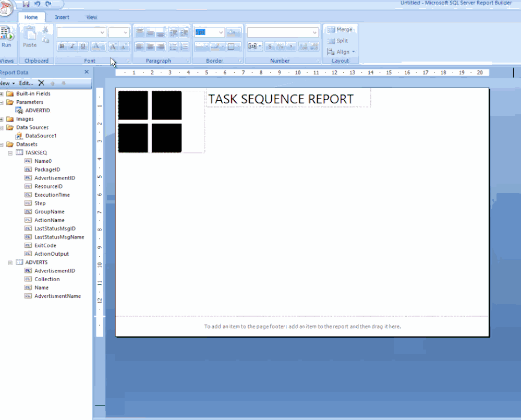
Task: Switch to the Home ribbon tab
Action: click(x=31, y=17)
